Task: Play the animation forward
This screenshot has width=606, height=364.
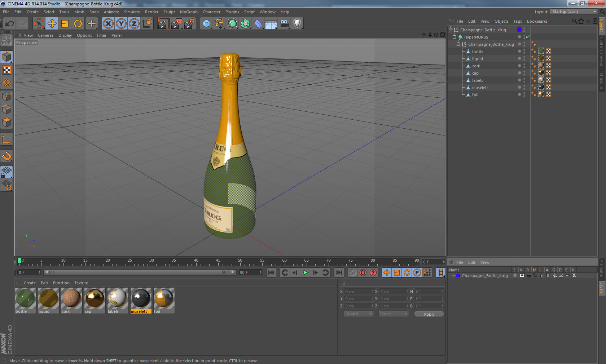Action: click(305, 272)
